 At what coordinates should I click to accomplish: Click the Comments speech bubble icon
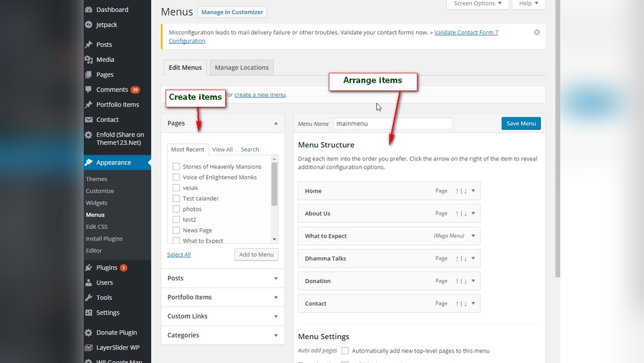coord(89,90)
